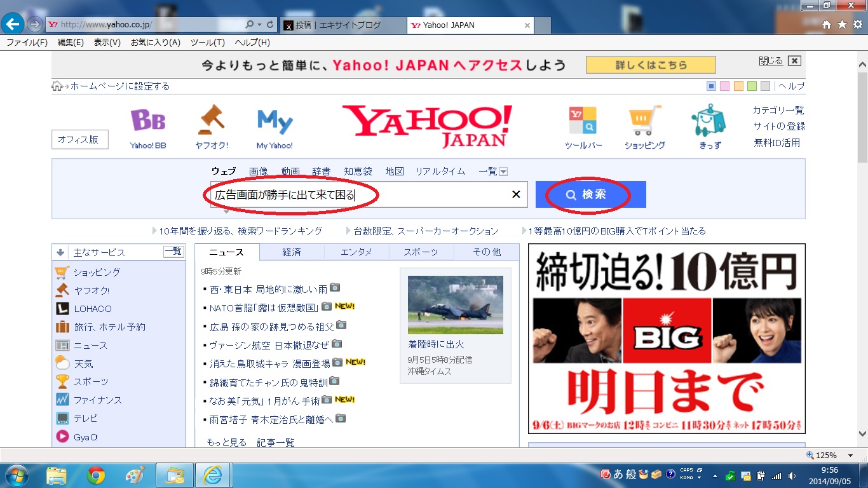Viewport: 868px width, 488px height.
Task: Open the きっず kids icon
Action: 709,119
